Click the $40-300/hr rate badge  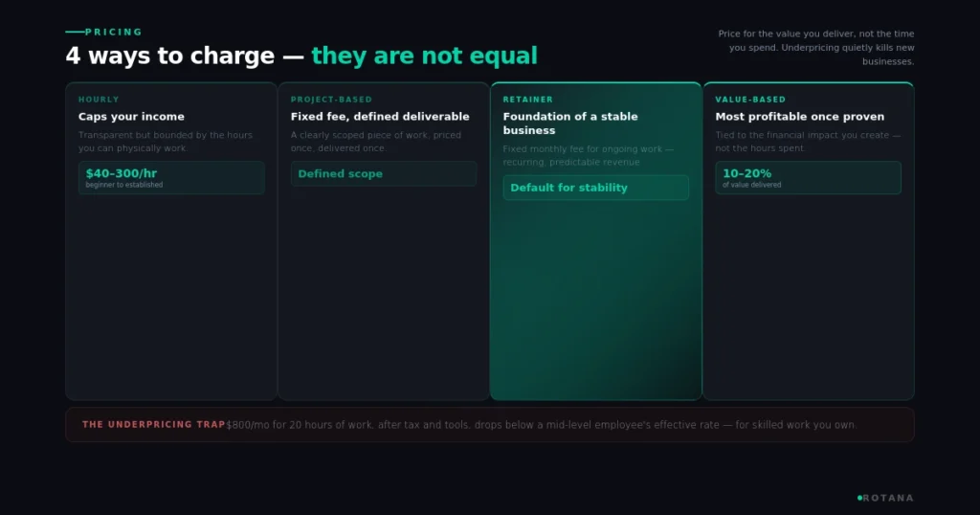[x=171, y=177]
